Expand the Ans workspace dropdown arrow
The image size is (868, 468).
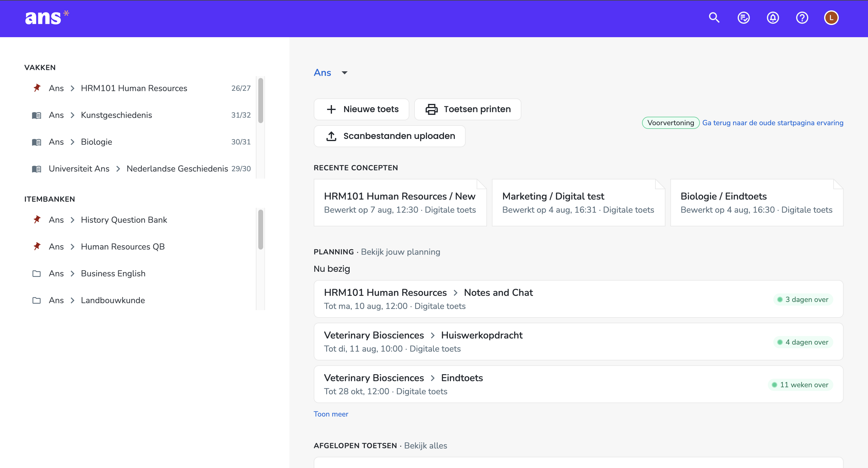click(x=344, y=73)
